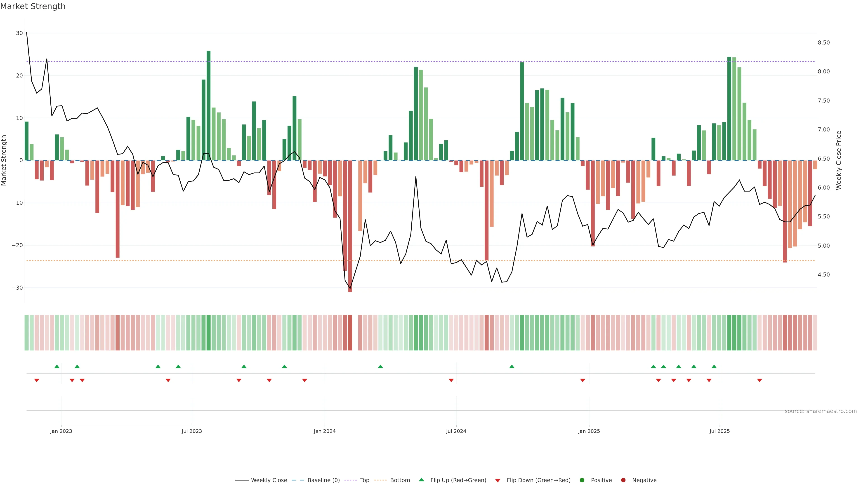The height and width of the screenshot is (488, 868).
Task: Click the last red flip-down triangle marker
Action: 759,380
